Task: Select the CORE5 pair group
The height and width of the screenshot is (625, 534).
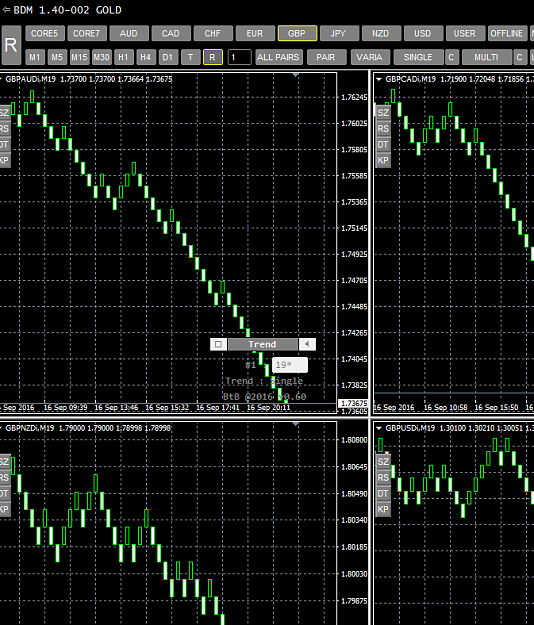Action: (x=45, y=33)
